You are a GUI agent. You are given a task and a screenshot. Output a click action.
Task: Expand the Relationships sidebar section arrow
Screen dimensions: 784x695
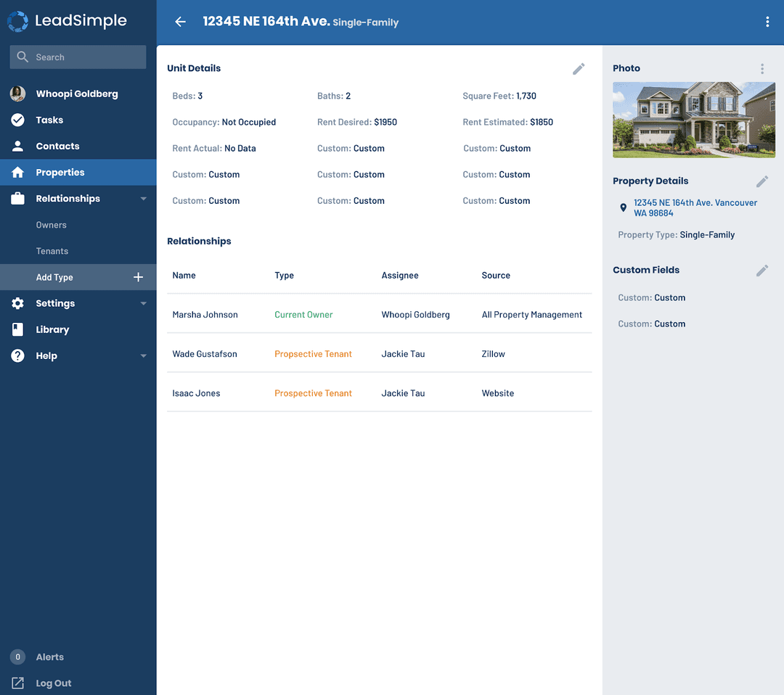tap(143, 199)
